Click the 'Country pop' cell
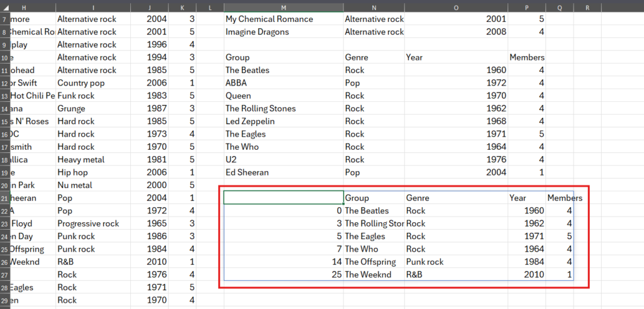 coord(93,83)
